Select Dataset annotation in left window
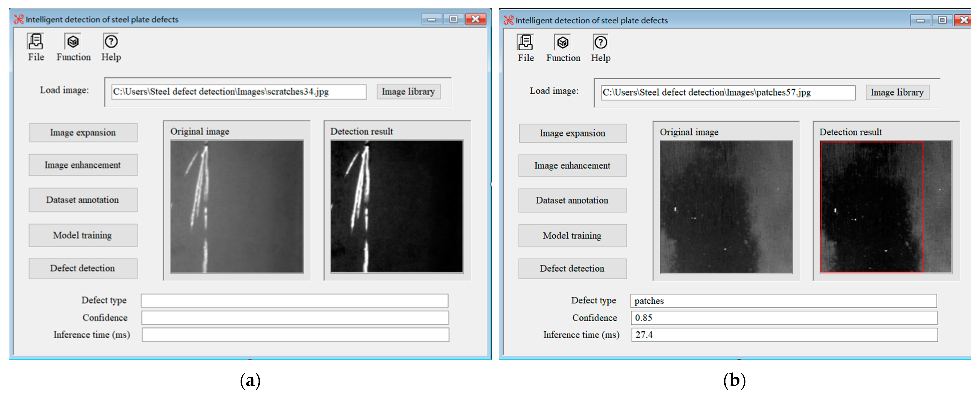Image resolution: width=980 pixels, height=395 pixels. 83,200
